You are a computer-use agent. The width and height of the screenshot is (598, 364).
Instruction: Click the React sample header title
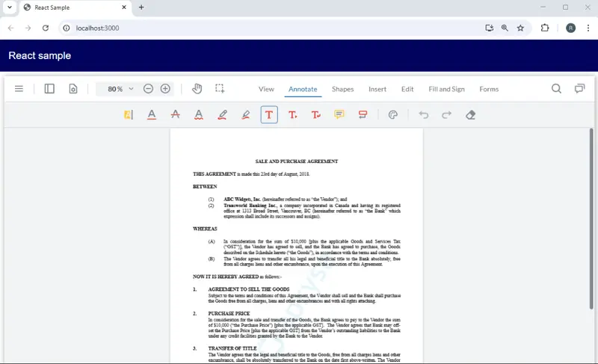[40, 55]
